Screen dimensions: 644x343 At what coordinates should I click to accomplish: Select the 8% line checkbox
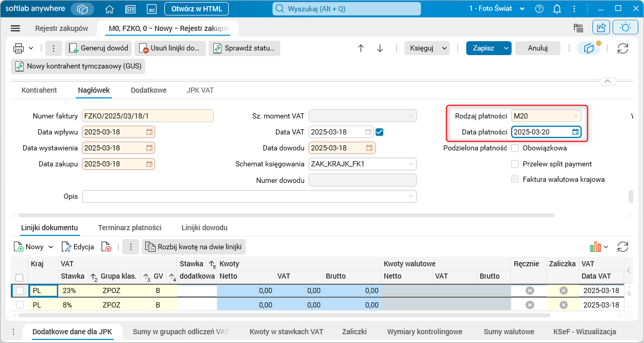click(x=20, y=304)
